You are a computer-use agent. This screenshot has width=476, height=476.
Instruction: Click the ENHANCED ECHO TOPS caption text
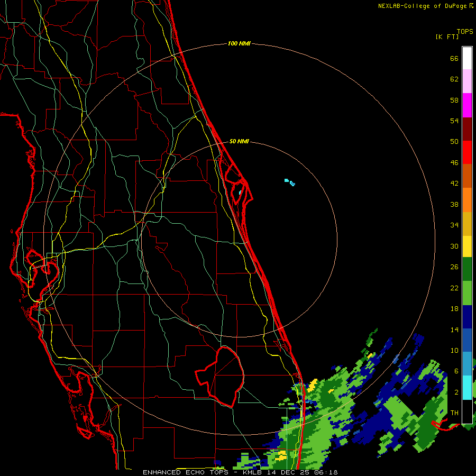(x=188, y=472)
